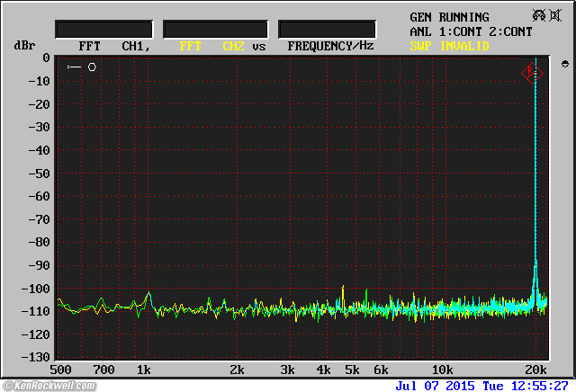Click the black display box above FREQUENCY/Hz
The width and height of the screenshot is (576, 392).
pos(327,29)
